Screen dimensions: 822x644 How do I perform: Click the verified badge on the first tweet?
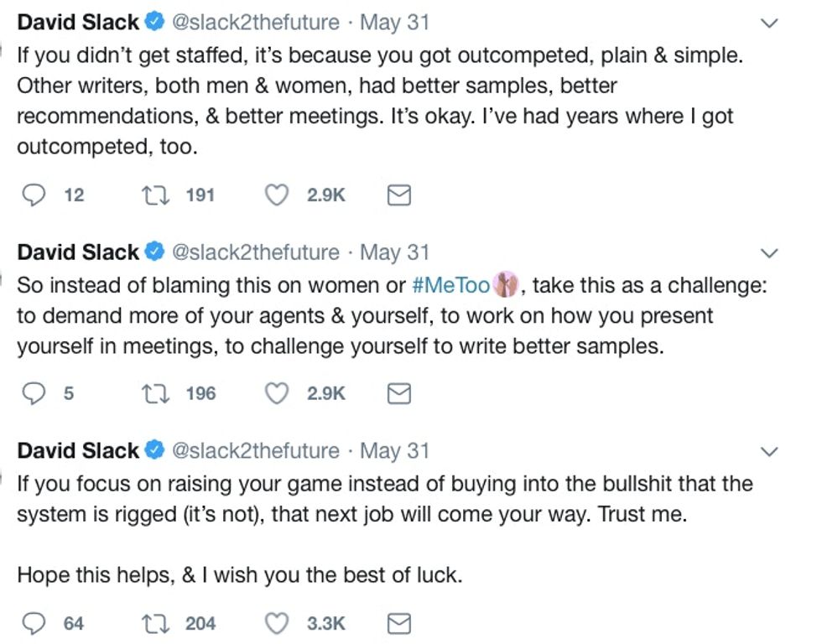[154, 23]
